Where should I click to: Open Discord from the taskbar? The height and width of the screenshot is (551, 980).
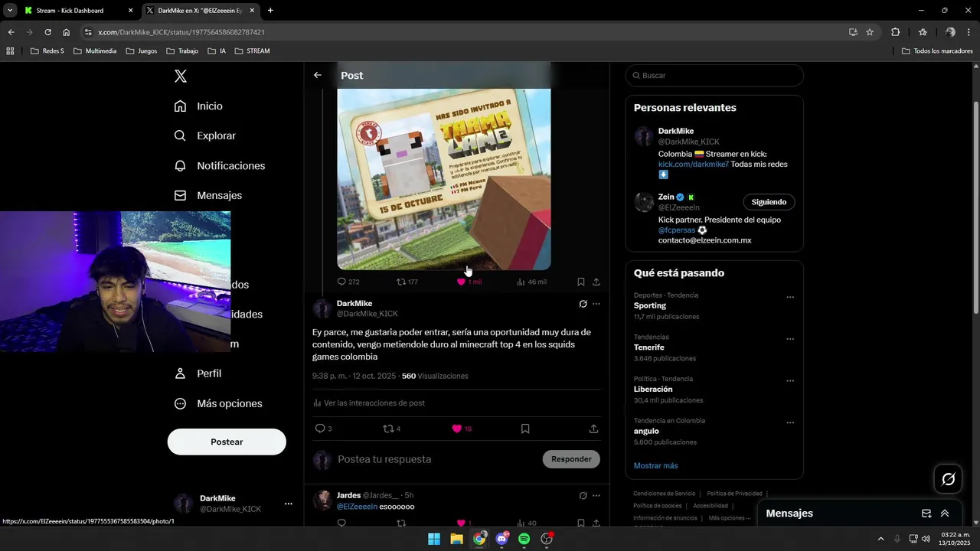point(501,539)
